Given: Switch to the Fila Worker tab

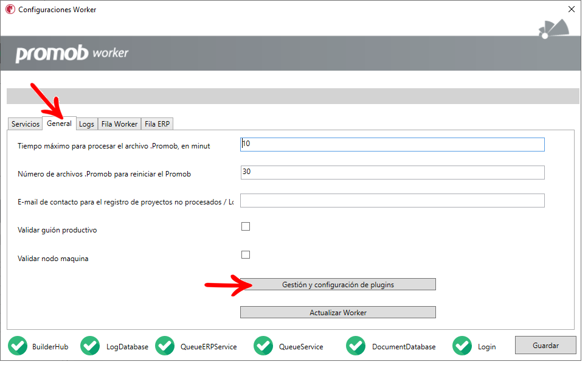Looking at the screenshot, I should point(119,124).
